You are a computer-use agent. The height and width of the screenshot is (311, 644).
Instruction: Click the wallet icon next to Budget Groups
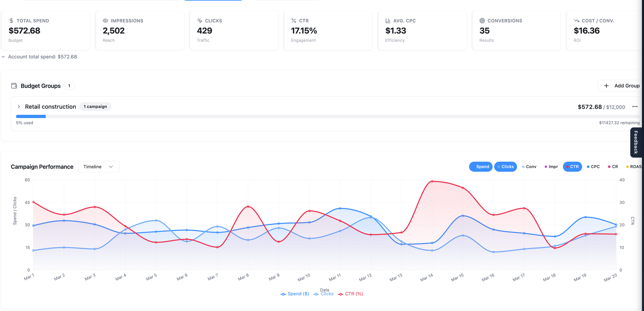pyautogui.click(x=14, y=86)
